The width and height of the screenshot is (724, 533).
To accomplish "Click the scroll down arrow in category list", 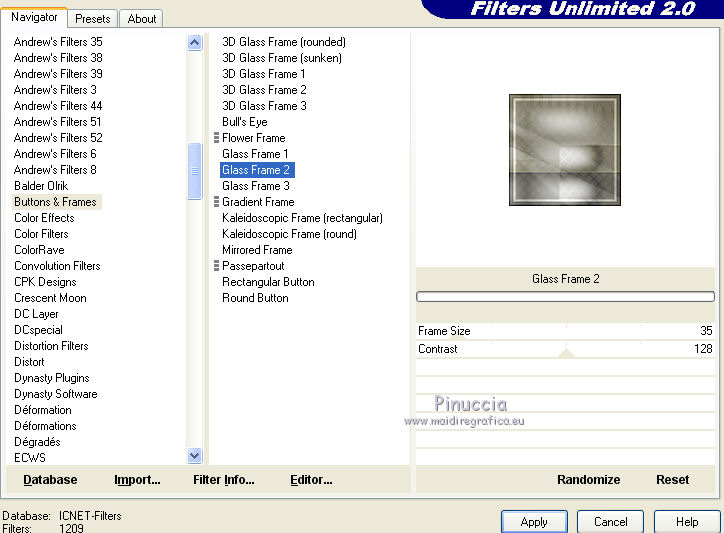I will (x=195, y=455).
